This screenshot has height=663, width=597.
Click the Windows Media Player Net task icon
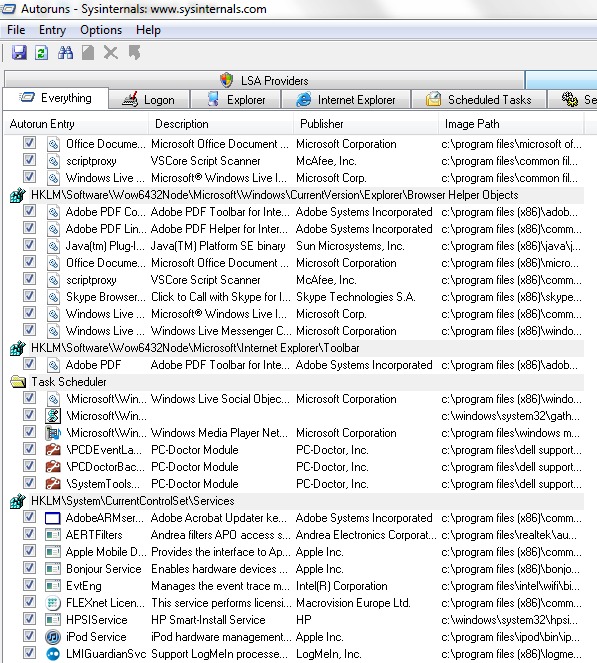coord(53,433)
